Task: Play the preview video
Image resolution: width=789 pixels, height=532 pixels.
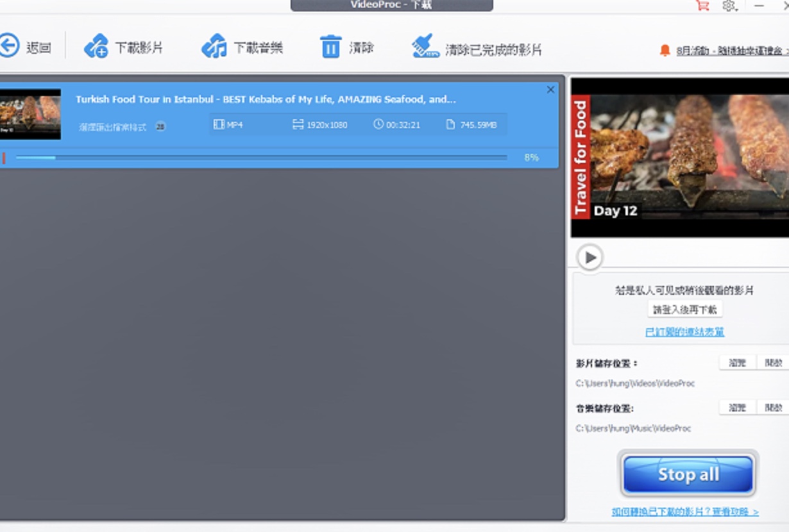Action: [x=590, y=258]
